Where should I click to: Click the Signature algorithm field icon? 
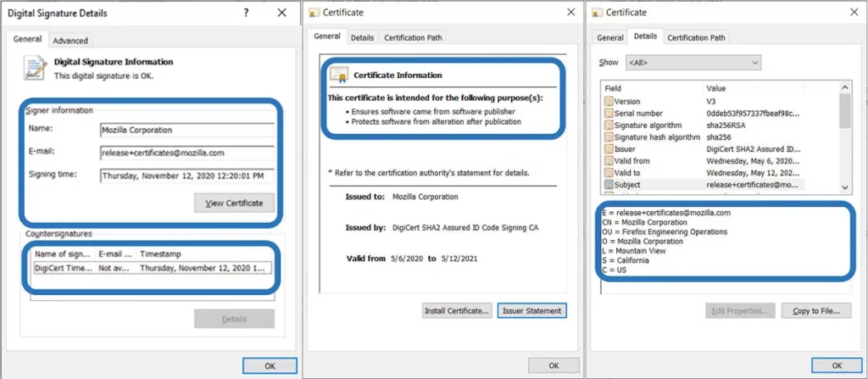point(609,125)
